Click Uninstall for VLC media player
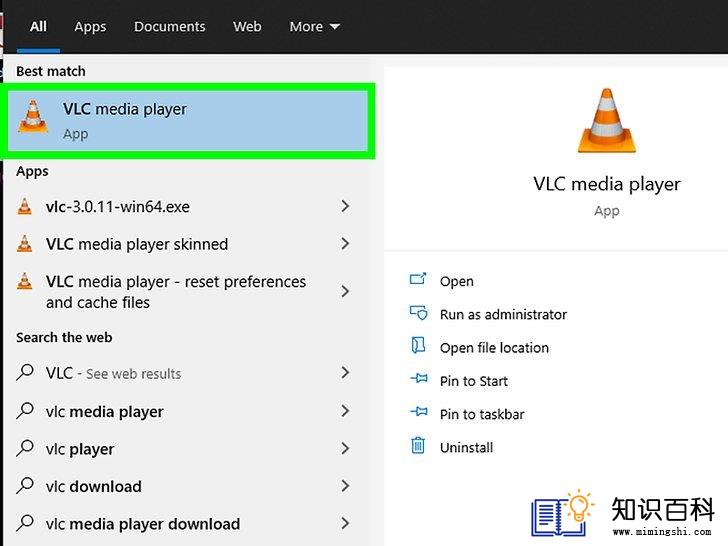The height and width of the screenshot is (546, 728). point(467,448)
